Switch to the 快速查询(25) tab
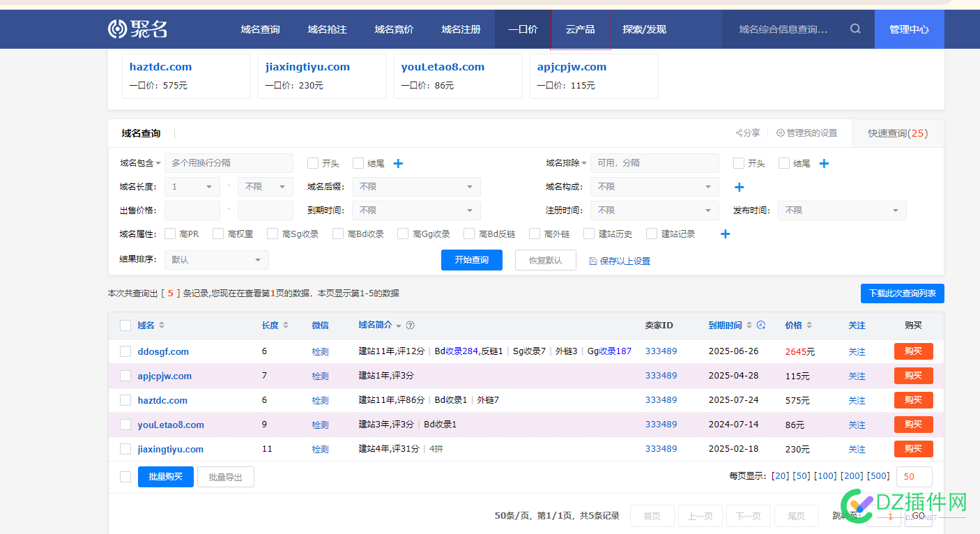980x534 pixels. click(x=898, y=133)
